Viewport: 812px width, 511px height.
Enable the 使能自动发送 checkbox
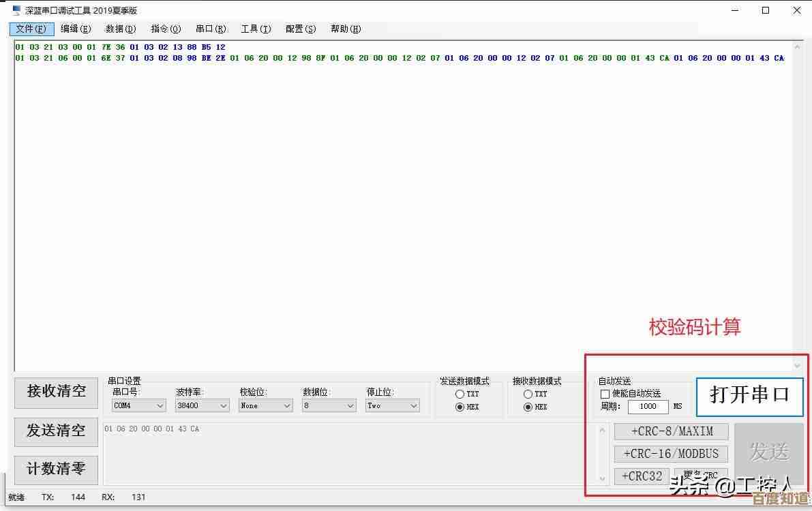coord(605,394)
